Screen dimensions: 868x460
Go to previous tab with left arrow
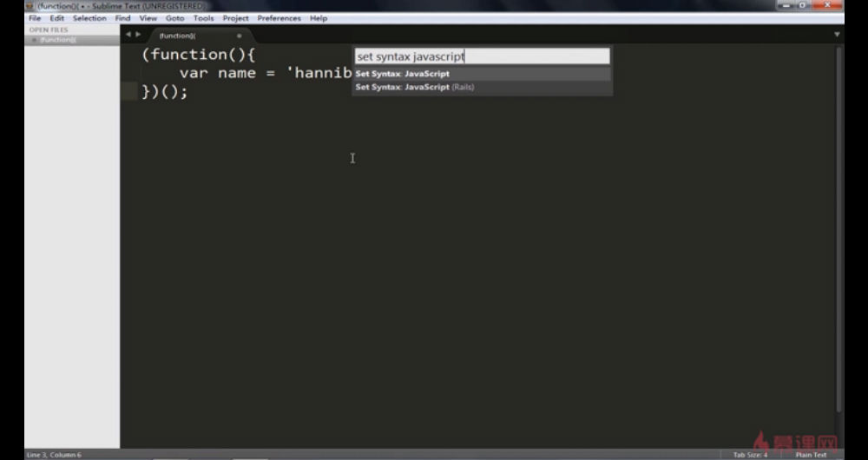[128, 35]
